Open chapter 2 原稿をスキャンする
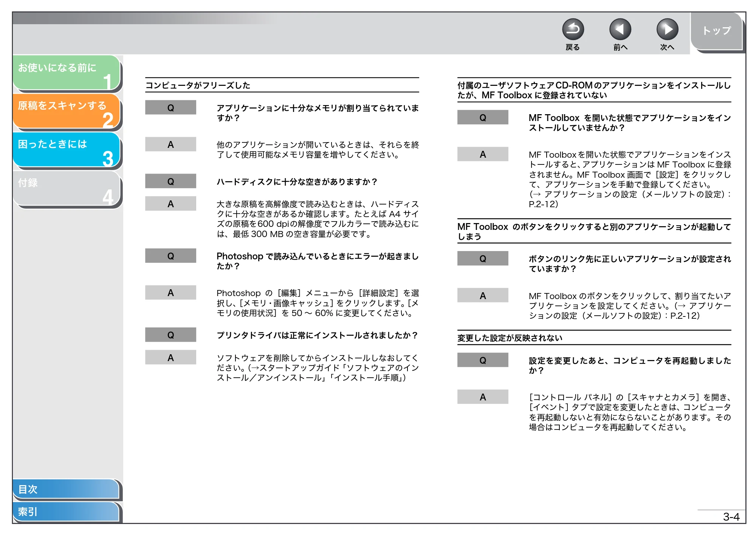This screenshot has width=756, height=535. click(x=67, y=111)
